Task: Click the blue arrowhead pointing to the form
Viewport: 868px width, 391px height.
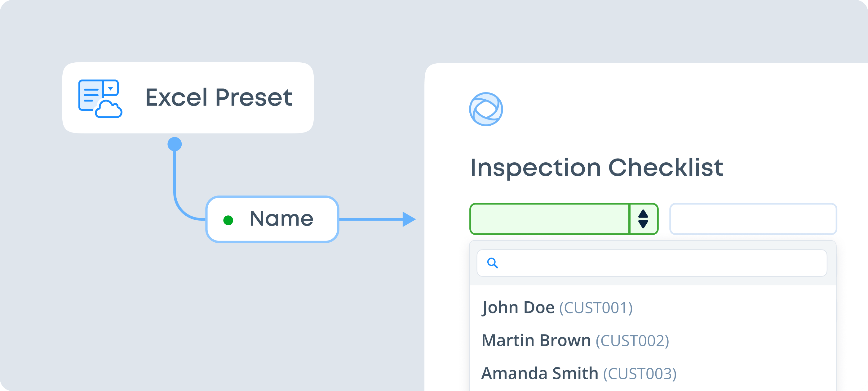Action: (409, 219)
